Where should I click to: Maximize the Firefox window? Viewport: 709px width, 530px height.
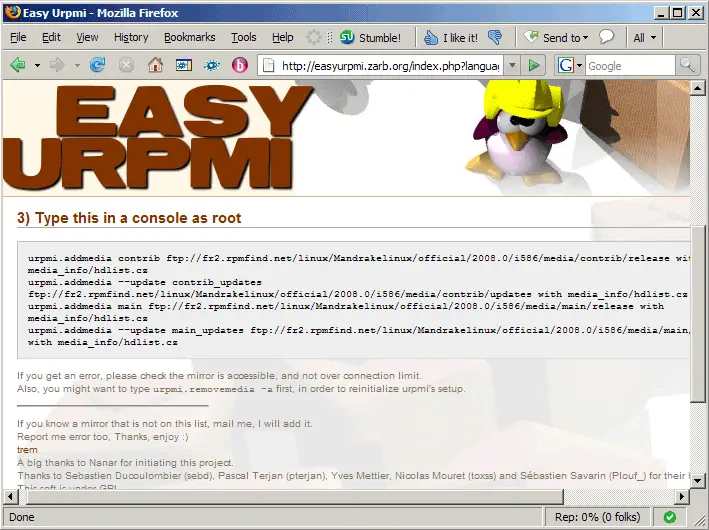click(x=678, y=13)
